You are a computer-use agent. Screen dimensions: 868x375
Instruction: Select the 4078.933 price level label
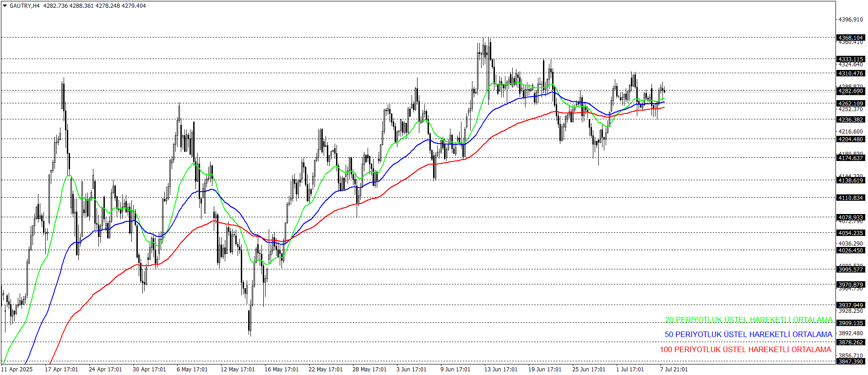851,217
